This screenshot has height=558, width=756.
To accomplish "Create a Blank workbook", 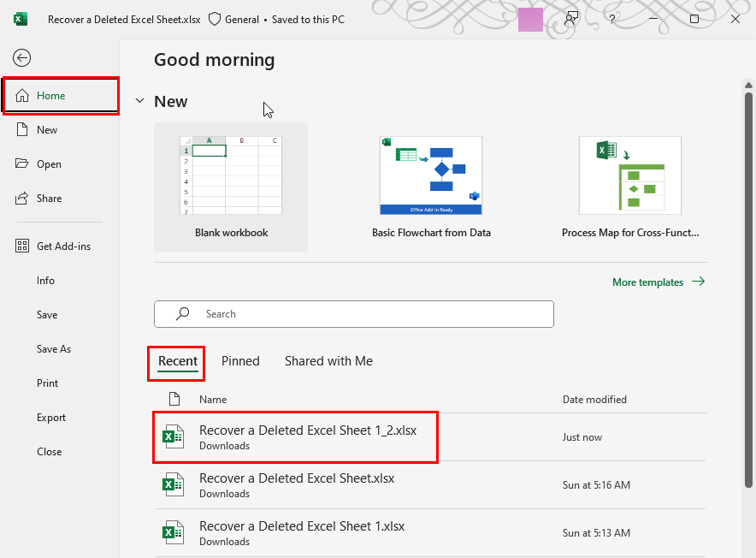I will tap(231, 187).
